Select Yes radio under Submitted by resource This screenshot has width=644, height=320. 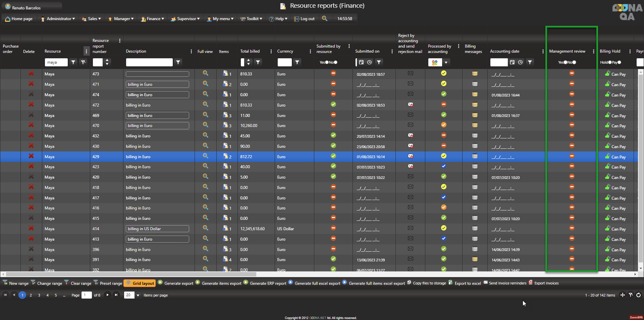[327, 62]
